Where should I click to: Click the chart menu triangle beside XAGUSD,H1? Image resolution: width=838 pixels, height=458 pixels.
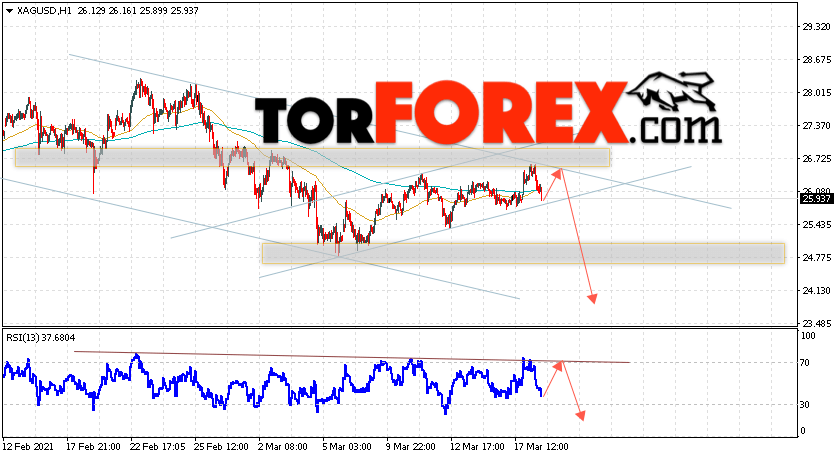10,11
